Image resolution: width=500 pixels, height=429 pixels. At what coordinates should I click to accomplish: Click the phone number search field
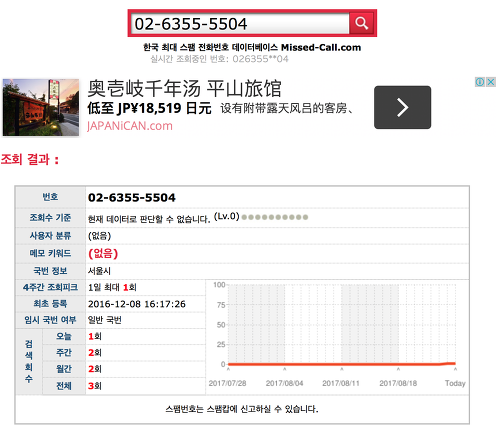pyautogui.click(x=240, y=23)
